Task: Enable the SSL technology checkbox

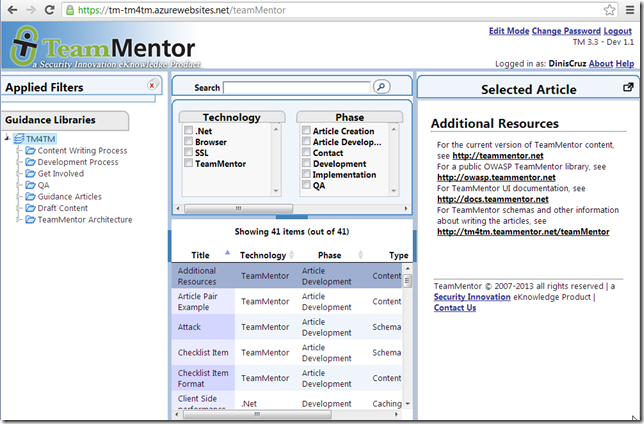Action: tap(188, 153)
